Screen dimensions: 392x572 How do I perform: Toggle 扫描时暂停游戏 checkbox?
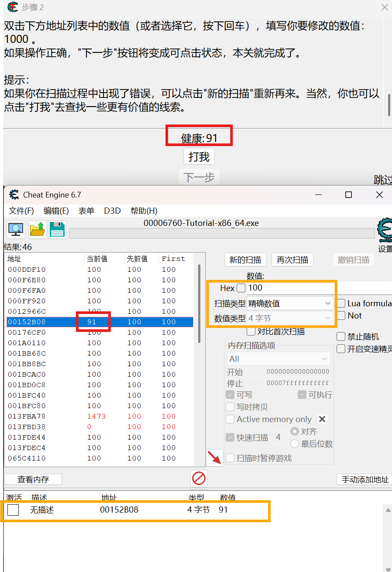click(230, 458)
